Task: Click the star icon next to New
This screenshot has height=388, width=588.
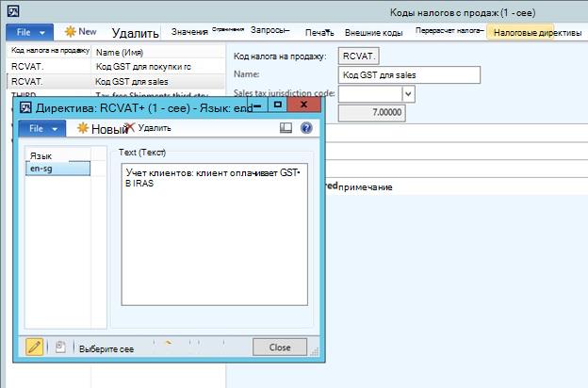Action: 70,31
